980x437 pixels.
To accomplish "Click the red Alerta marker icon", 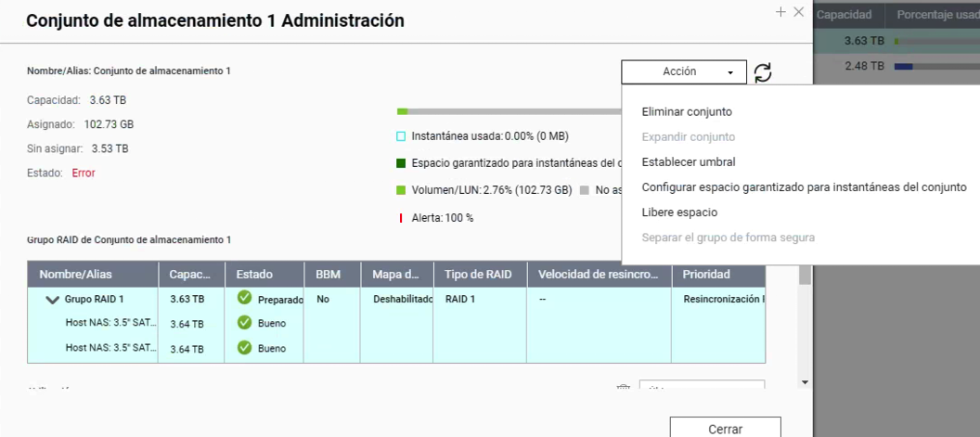I will click(x=401, y=217).
